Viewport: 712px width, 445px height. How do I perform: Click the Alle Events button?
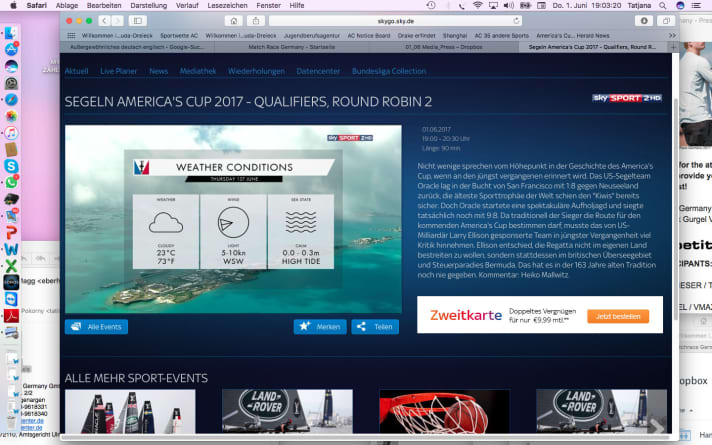pyautogui.click(x=96, y=327)
